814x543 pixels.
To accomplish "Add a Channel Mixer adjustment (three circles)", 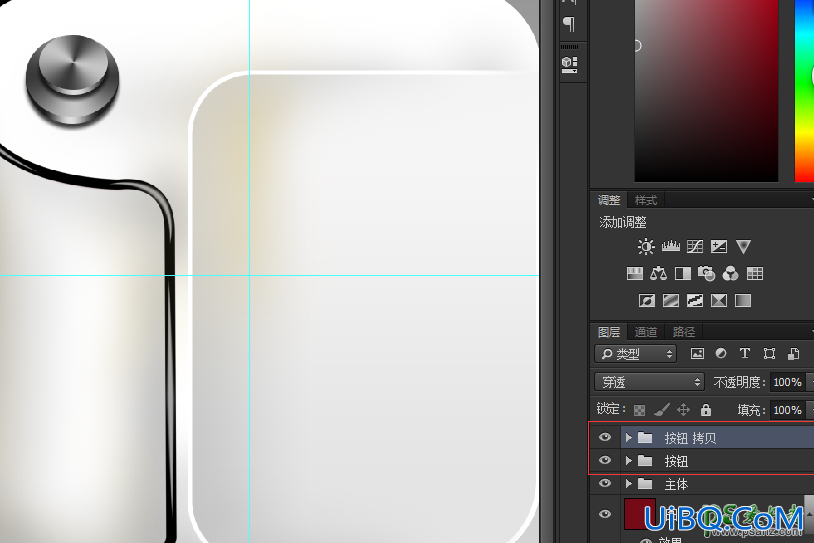I will (730, 273).
